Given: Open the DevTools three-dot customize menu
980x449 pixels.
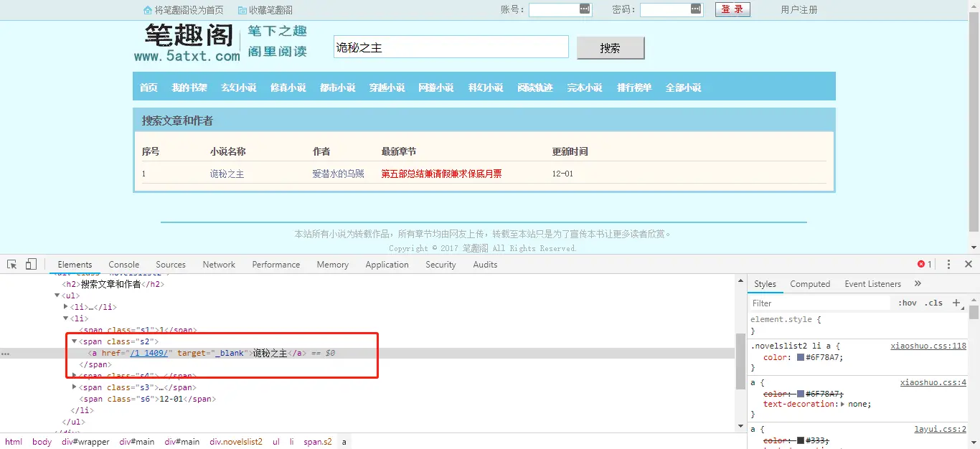Looking at the screenshot, I should tap(948, 264).
